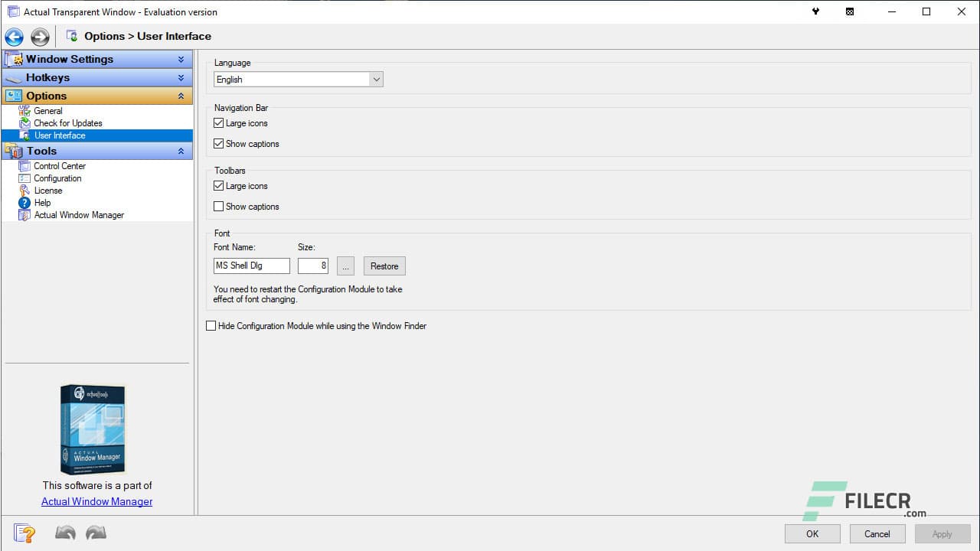Click the context help icon at bottom left
980x551 pixels.
pyautogui.click(x=24, y=533)
